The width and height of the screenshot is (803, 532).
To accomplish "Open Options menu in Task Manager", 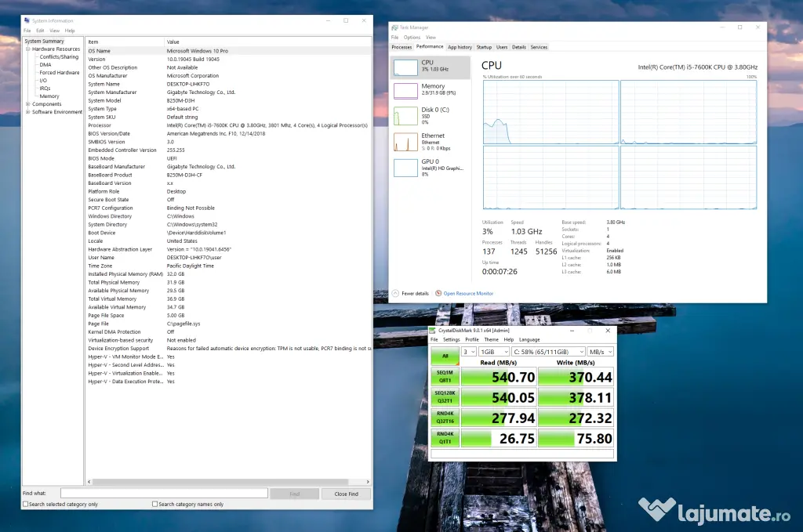I will point(412,38).
